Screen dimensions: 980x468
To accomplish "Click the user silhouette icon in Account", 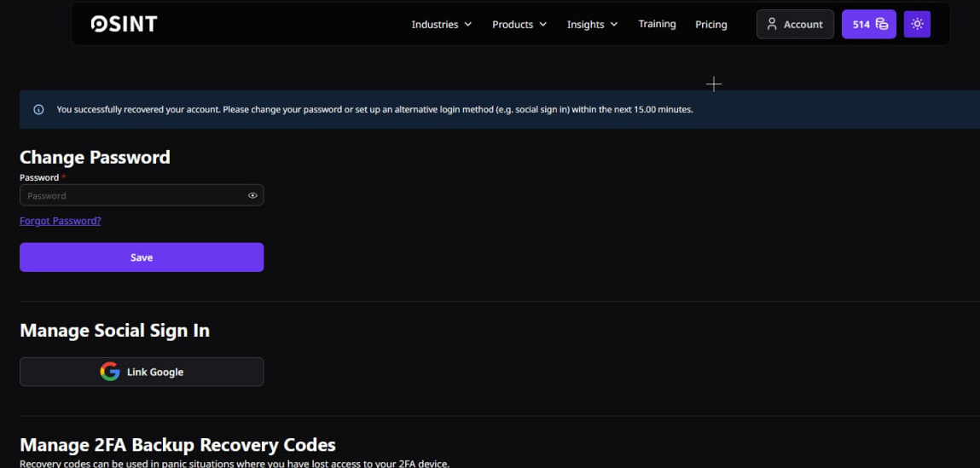I will (772, 24).
